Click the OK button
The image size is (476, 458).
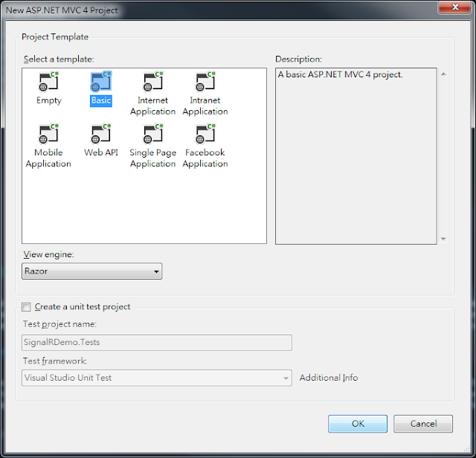click(x=358, y=424)
